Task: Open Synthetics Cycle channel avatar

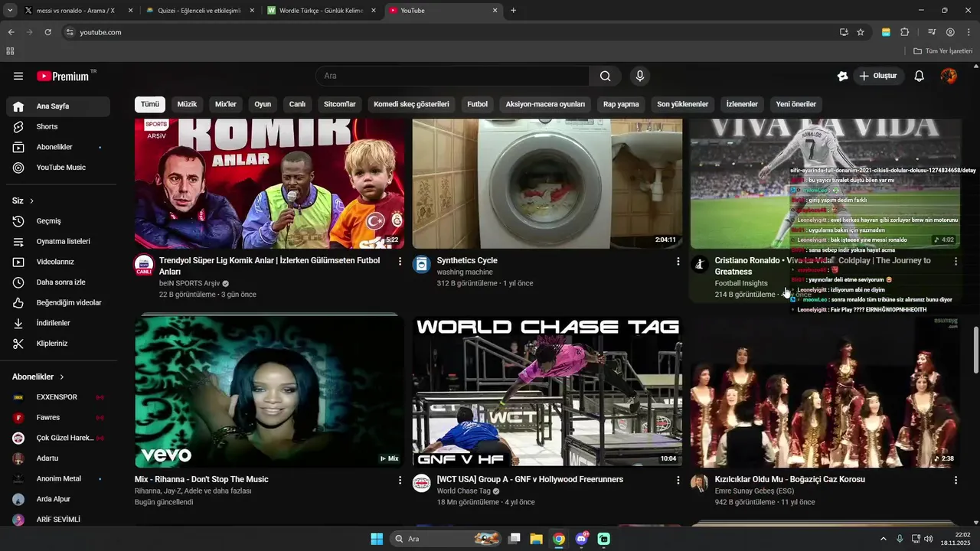Action: click(422, 265)
